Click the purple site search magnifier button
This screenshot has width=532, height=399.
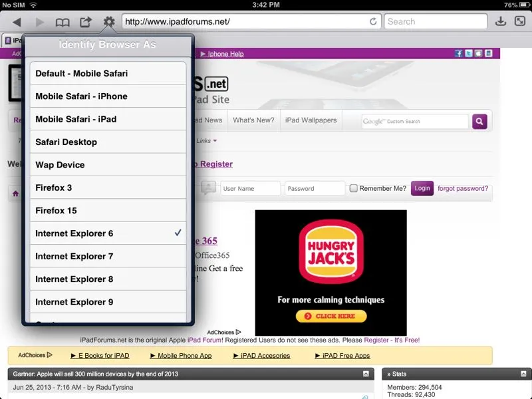click(x=479, y=122)
